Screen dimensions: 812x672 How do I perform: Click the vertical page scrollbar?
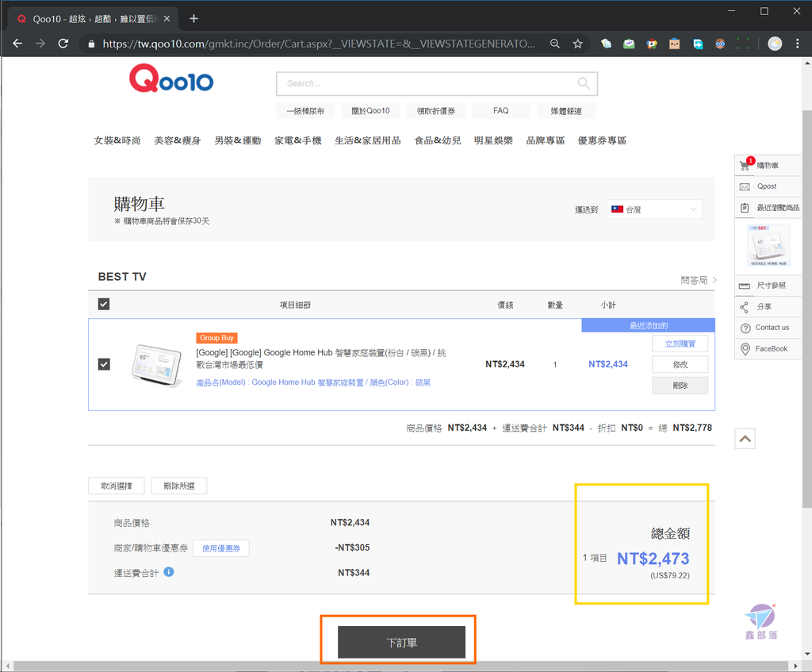click(806, 309)
